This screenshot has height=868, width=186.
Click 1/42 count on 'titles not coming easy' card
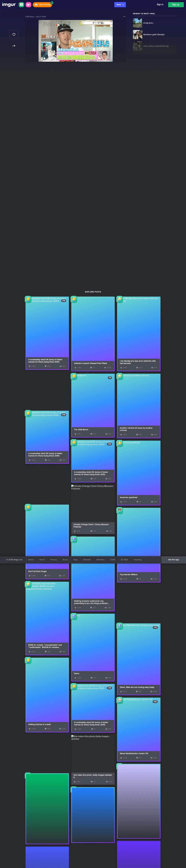155,627
